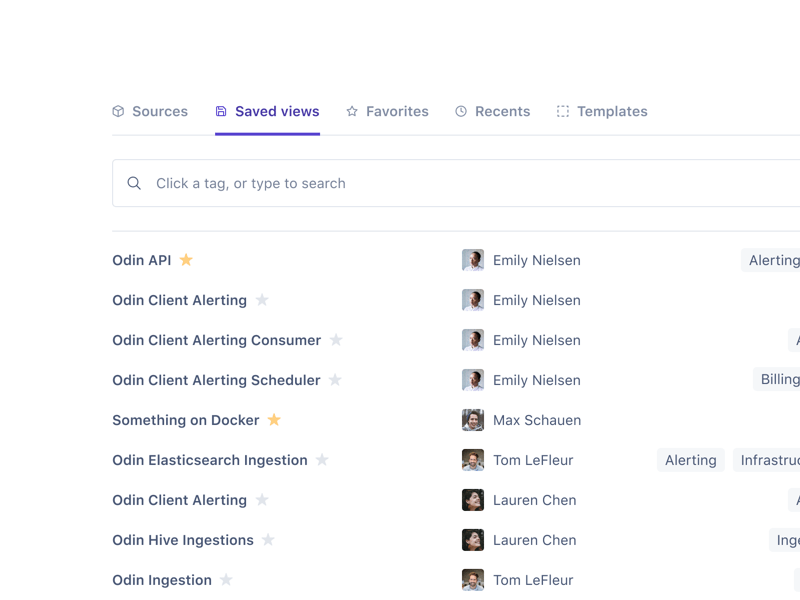Viewport: 800px width, 600px height.
Task: Click the search magnifier icon
Action: 134,184
